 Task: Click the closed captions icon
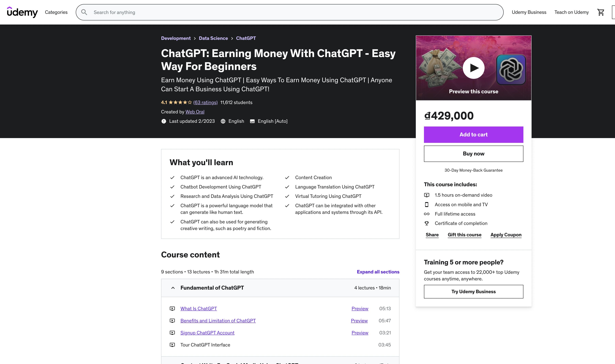pyautogui.click(x=252, y=121)
